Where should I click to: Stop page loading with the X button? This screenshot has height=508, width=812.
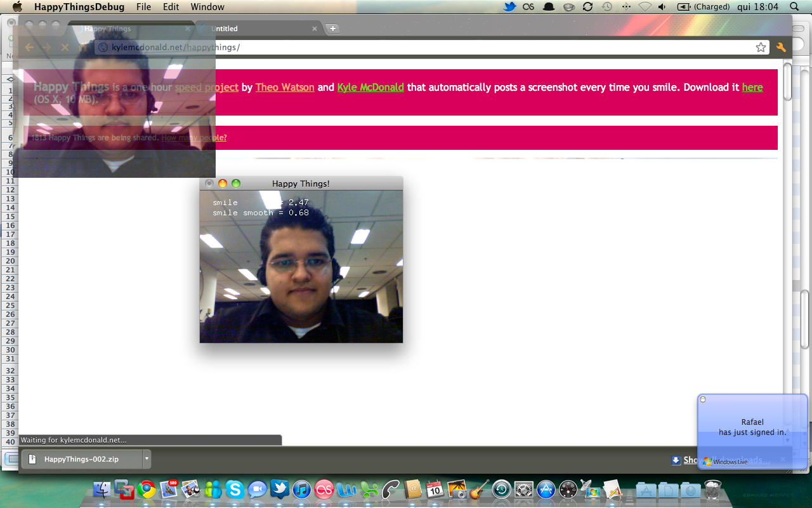pyautogui.click(x=65, y=47)
